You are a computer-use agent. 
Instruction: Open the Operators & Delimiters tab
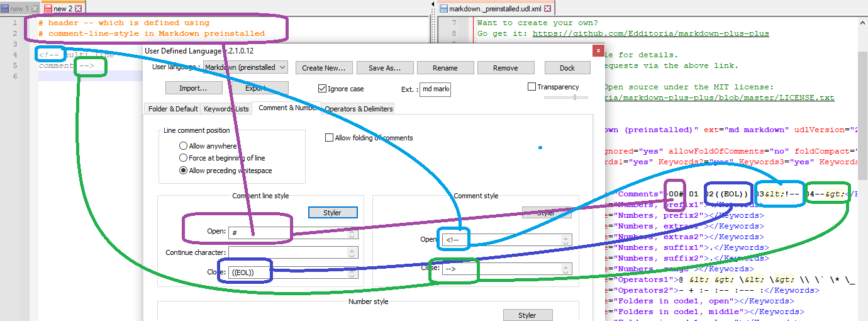tap(359, 109)
